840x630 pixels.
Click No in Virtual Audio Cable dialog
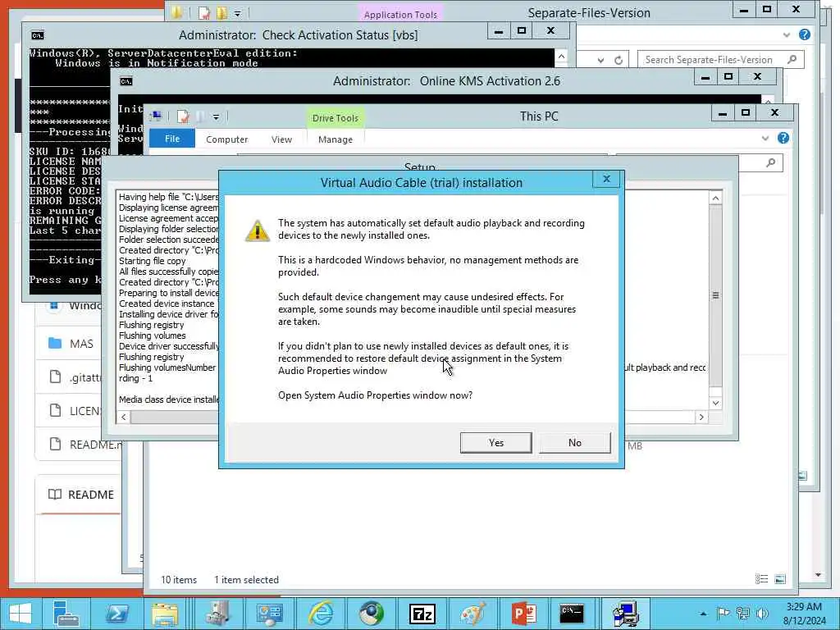point(574,442)
